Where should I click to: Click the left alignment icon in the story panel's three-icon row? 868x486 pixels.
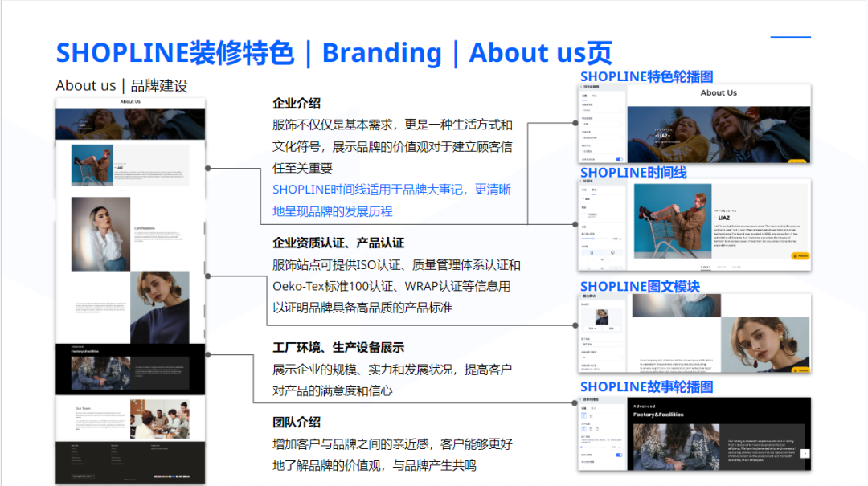tap(584, 429)
